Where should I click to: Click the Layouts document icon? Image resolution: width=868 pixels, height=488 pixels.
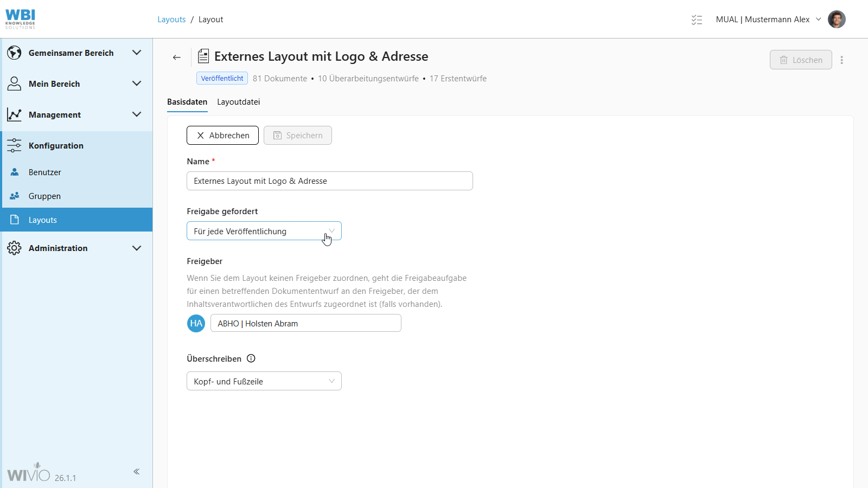(14, 220)
